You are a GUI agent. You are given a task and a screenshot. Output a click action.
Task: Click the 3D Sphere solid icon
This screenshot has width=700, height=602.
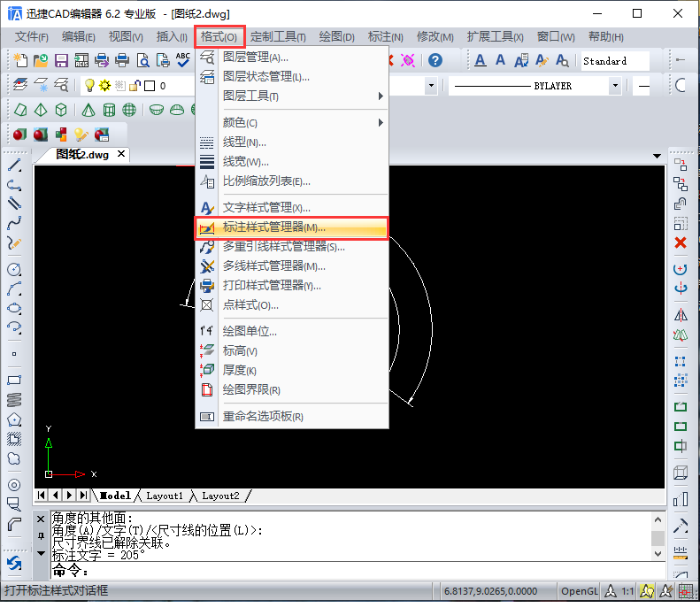tap(129, 109)
